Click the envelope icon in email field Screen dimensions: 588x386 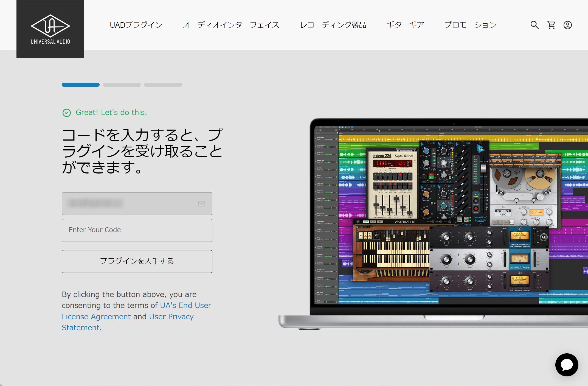(202, 203)
